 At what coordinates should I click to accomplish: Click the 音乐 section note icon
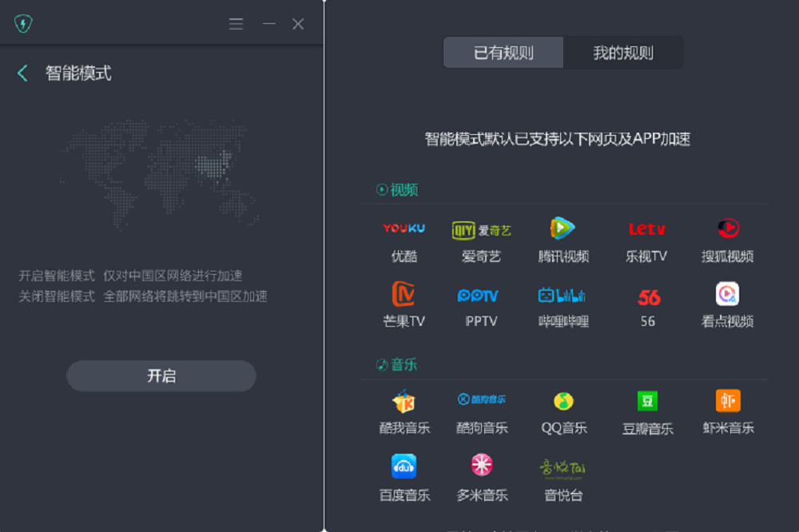click(382, 365)
